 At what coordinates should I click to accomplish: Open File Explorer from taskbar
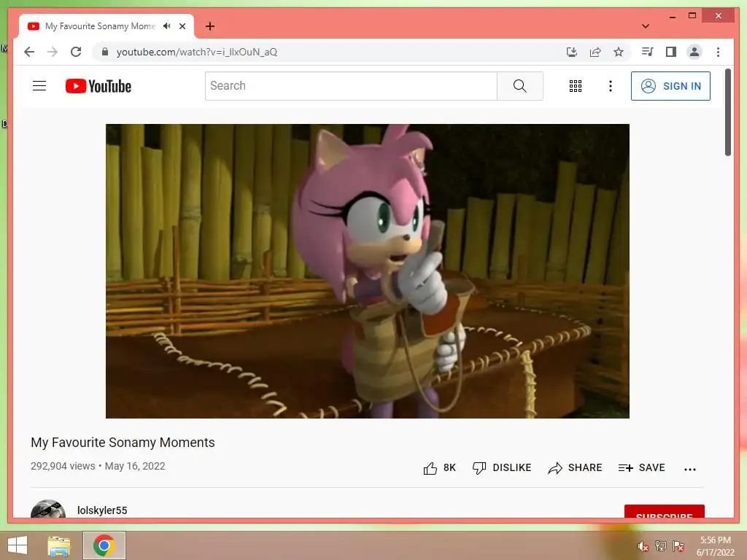[x=58, y=545]
